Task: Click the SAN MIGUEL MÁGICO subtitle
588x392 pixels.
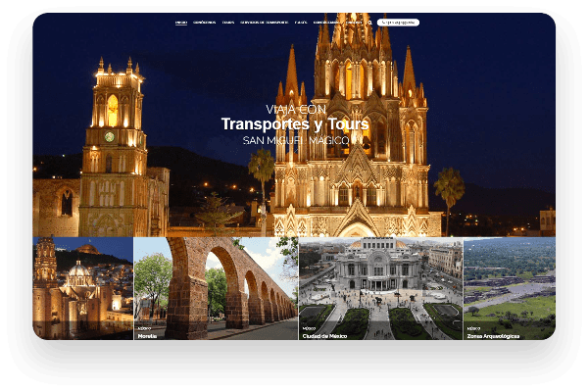Action: coord(294,140)
